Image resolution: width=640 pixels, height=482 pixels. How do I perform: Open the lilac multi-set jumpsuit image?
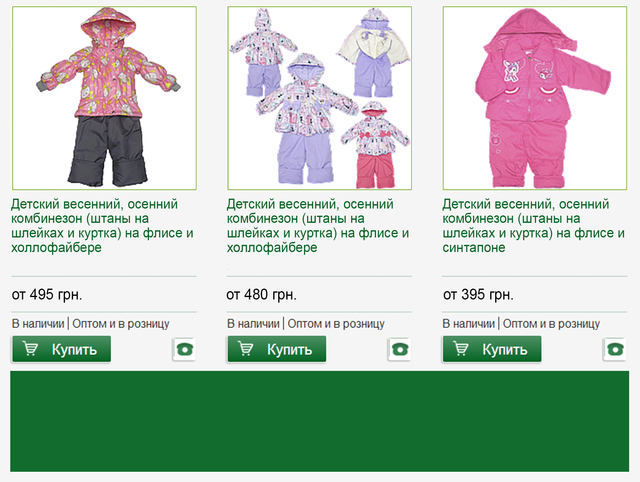click(320, 98)
